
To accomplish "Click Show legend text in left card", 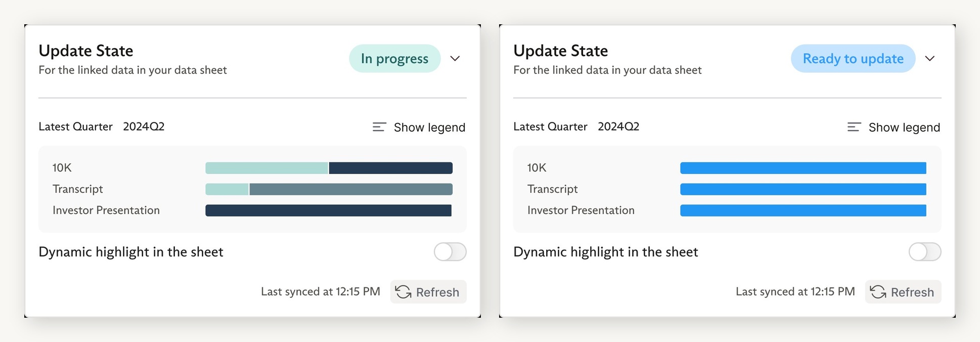I will pos(429,127).
